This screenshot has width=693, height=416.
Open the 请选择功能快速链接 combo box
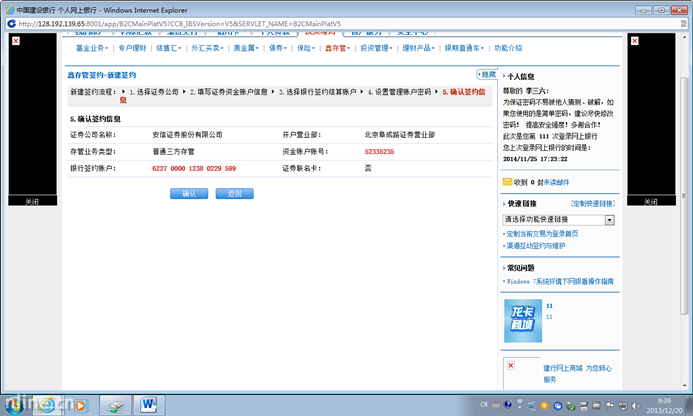[x=558, y=219]
